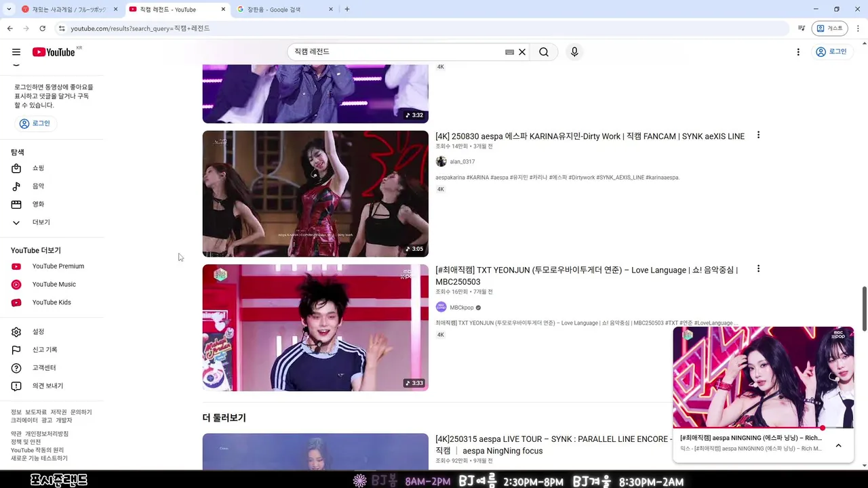The width and height of the screenshot is (868, 488).
Task: Open the aespa KARINA Dirty Work FANCAM title
Action: [x=590, y=136]
